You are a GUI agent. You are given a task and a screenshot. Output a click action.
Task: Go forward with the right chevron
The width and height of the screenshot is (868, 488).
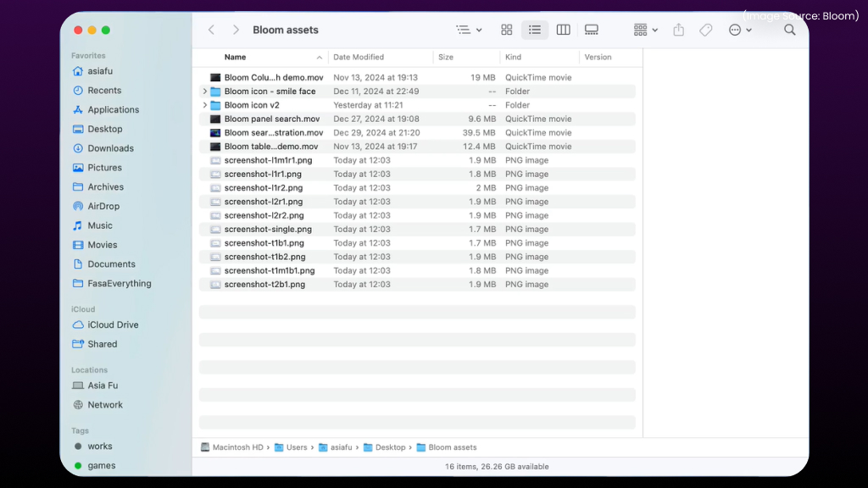tap(236, 30)
